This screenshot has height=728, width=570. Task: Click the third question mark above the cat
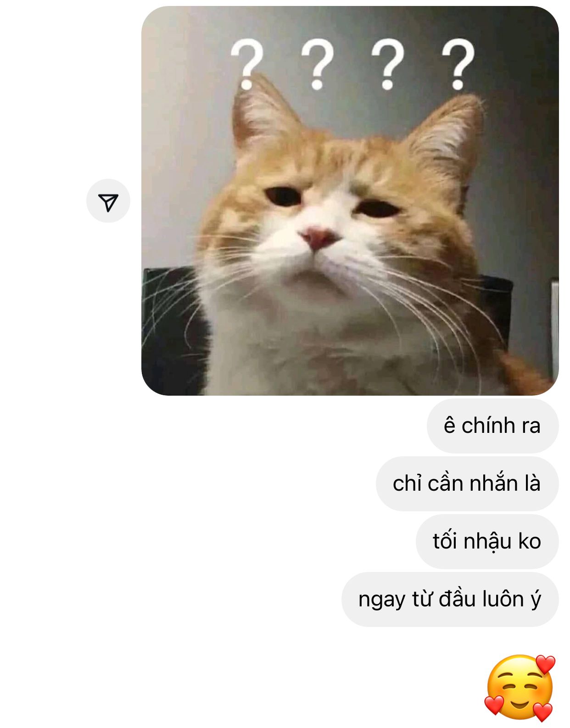(x=388, y=64)
